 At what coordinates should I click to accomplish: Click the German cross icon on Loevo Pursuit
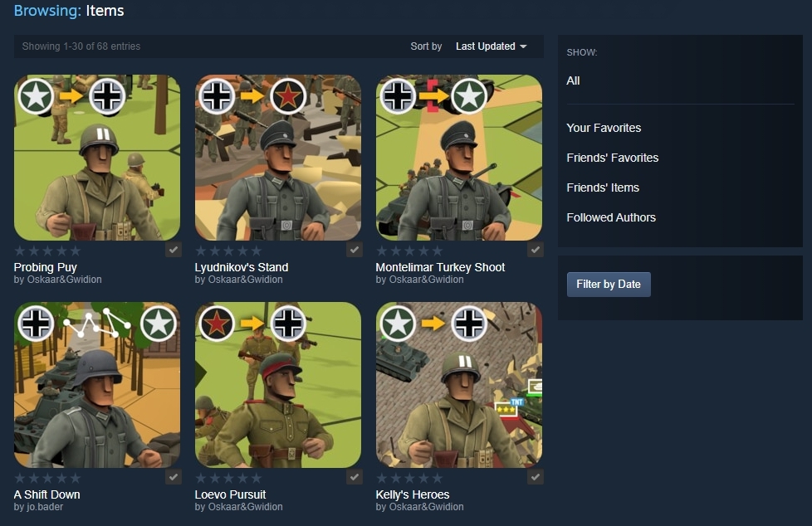[x=288, y=324]
